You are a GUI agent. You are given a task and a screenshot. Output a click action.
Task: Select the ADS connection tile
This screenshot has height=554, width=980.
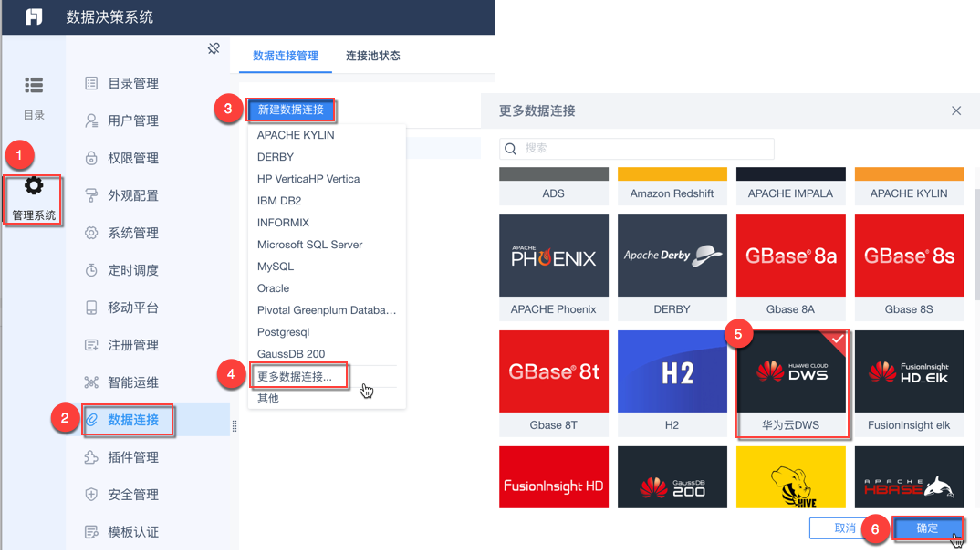[554, 186]
